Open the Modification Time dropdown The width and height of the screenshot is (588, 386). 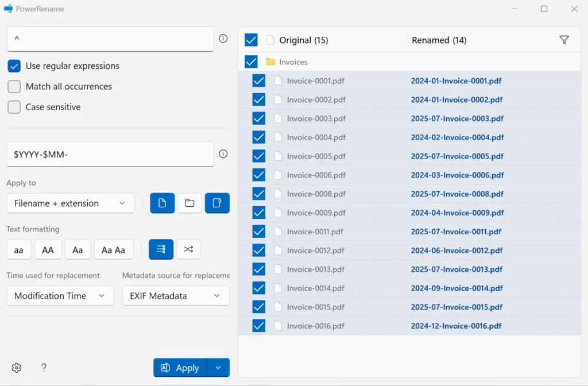(60, 296)
